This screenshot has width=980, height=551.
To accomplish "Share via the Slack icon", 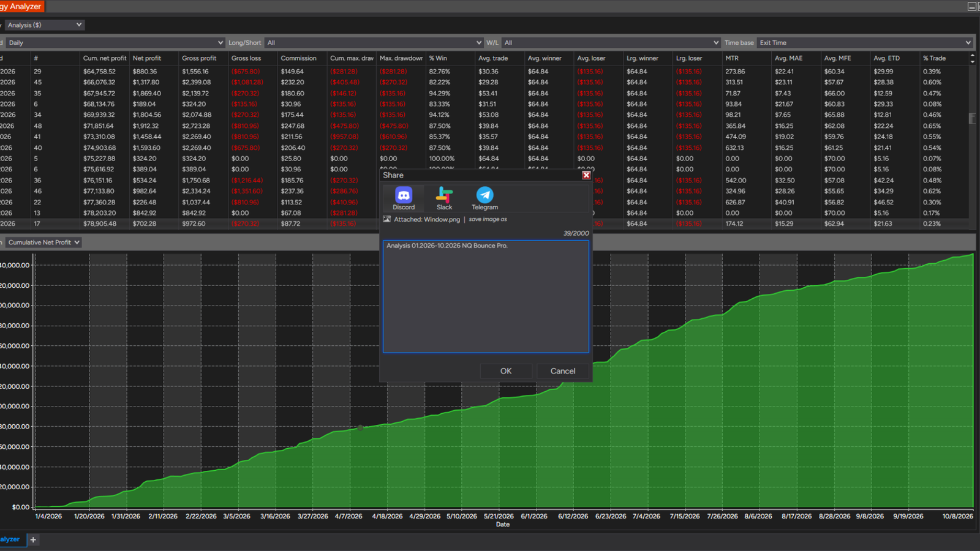I will pos(444,198).
